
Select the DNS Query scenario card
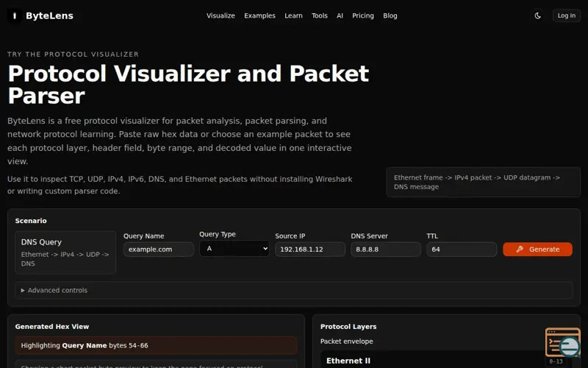point(65,252)
